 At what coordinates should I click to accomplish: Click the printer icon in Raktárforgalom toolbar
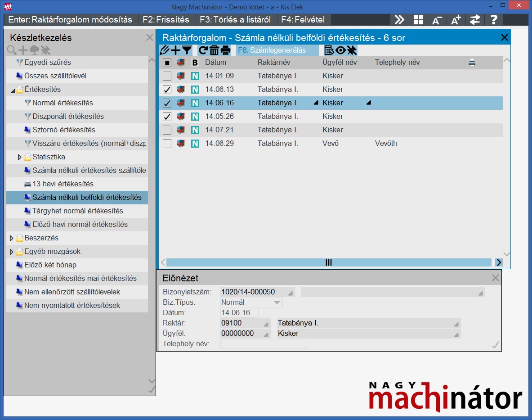(x=225, y=50)
